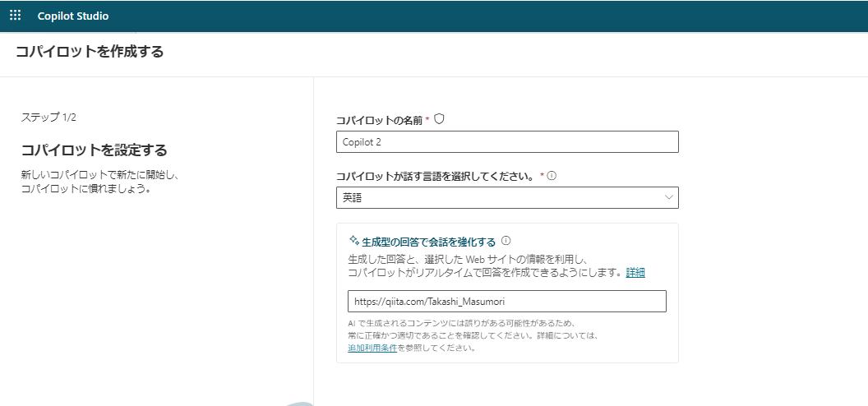Click the text 新しいコパイロットで新たに開始し
This screenshot has width=868, height=406.
point(100,175)
